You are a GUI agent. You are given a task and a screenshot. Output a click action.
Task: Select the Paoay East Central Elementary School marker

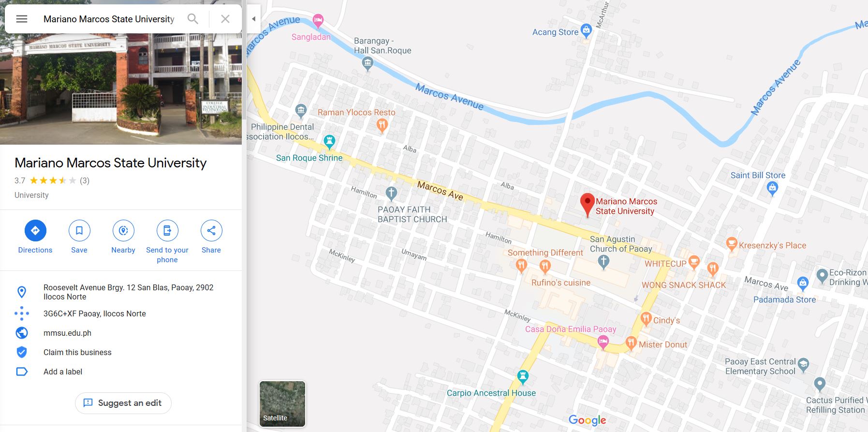point(803,364)
